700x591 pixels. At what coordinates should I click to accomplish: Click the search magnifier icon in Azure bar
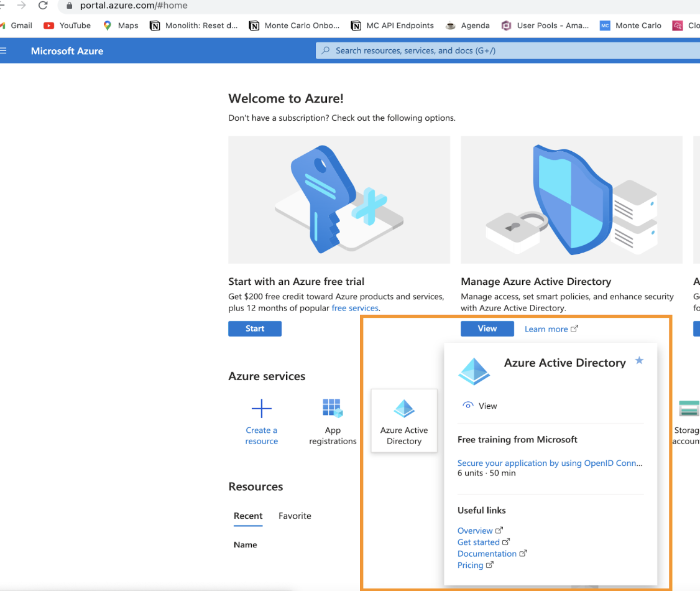coord(326,50)
